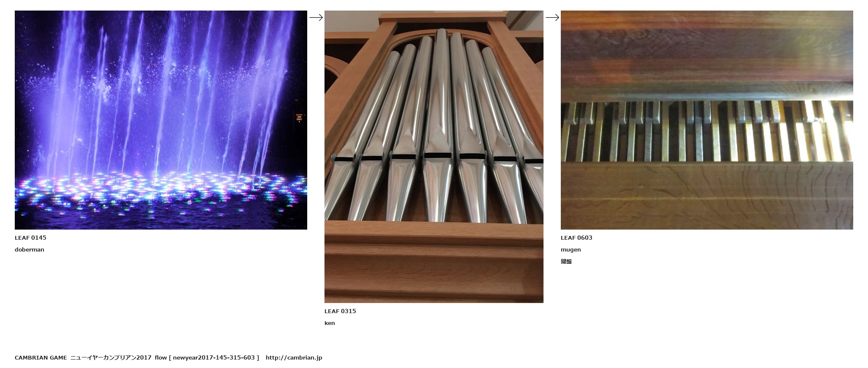868x368 pixels.
Task: Click the arrow between fountain and organ photos
Action: coord(316,17)
